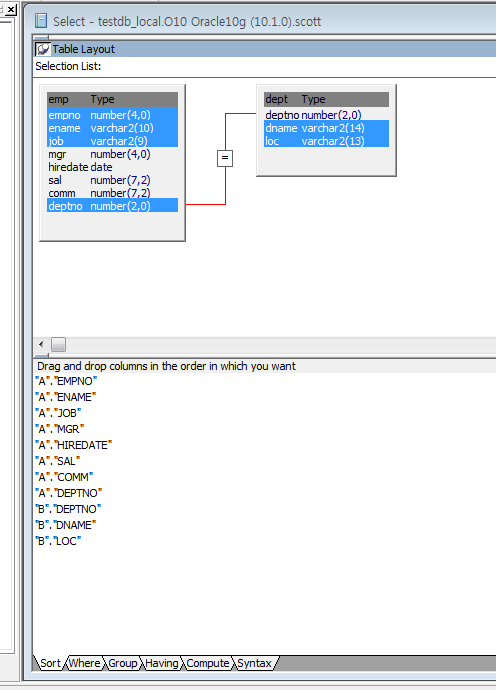The width and height of the screenshot is (496, 690).
Task: Click the dept table header
Action: tap(326, 99)
